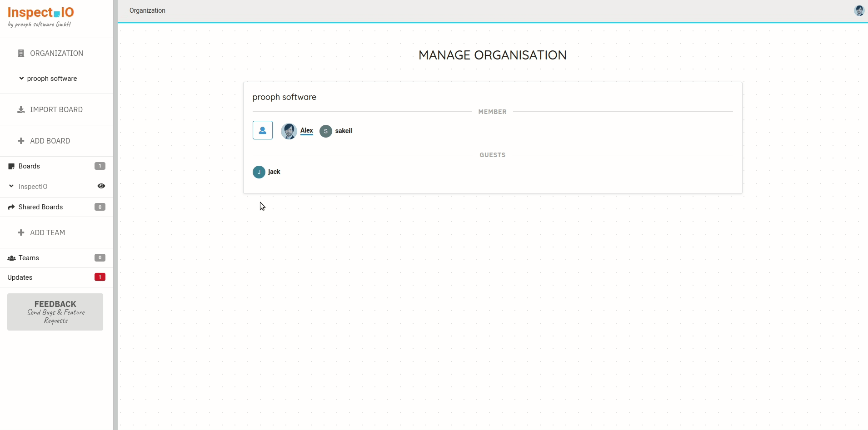
Task: Toggle InspectIO board visibility eye icon
Action: tap(101, 186)
